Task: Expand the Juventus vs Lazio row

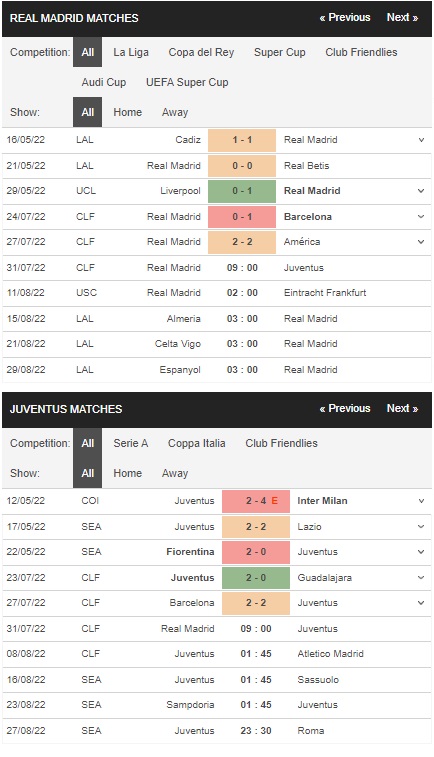Action: tap(421, 527)
